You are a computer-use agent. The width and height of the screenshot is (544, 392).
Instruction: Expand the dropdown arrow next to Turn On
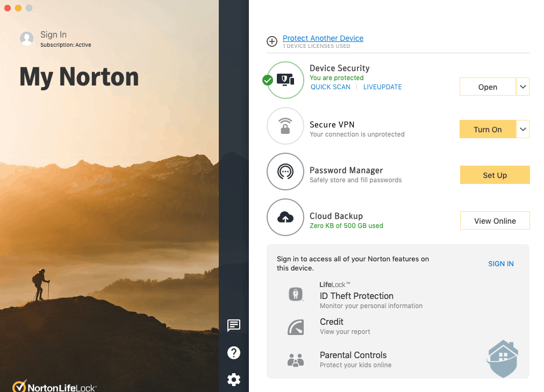point(523,129)
